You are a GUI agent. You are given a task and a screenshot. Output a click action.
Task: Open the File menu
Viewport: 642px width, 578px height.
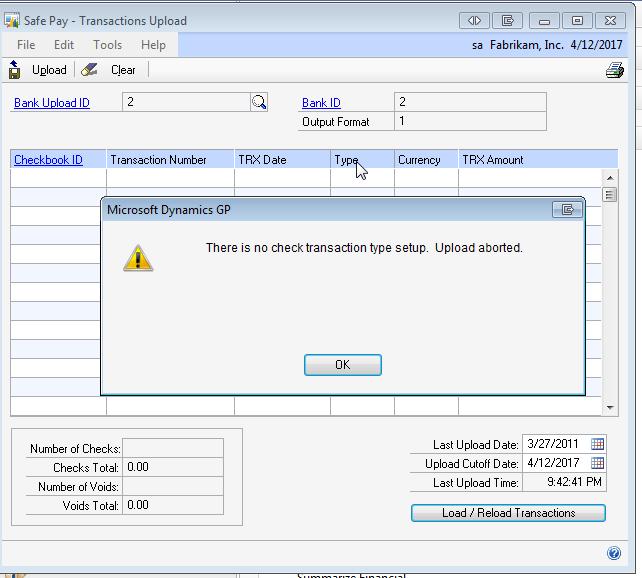(26, 45)
